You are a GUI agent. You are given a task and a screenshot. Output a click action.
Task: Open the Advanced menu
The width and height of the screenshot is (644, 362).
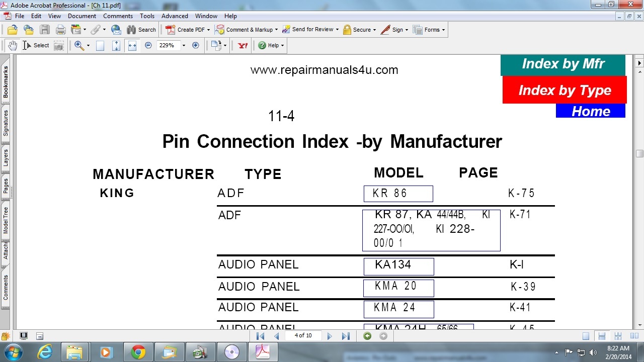coord(175,16)
